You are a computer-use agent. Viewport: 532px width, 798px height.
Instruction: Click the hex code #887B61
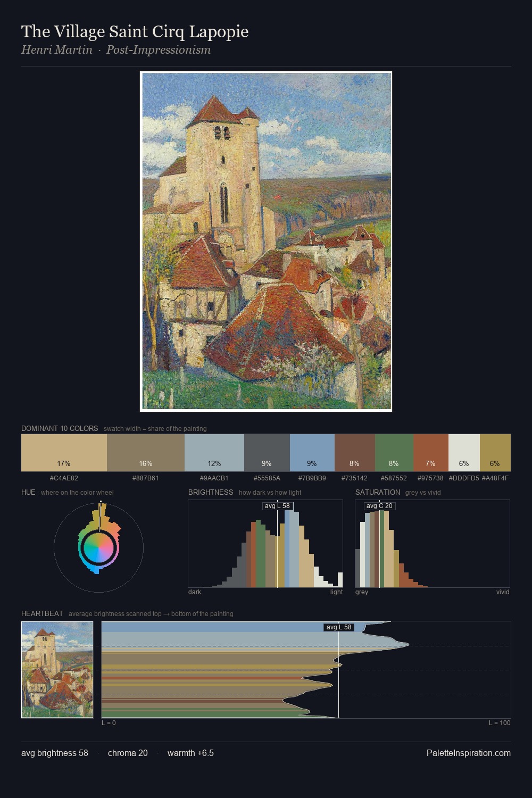click(x=146, y=478)
